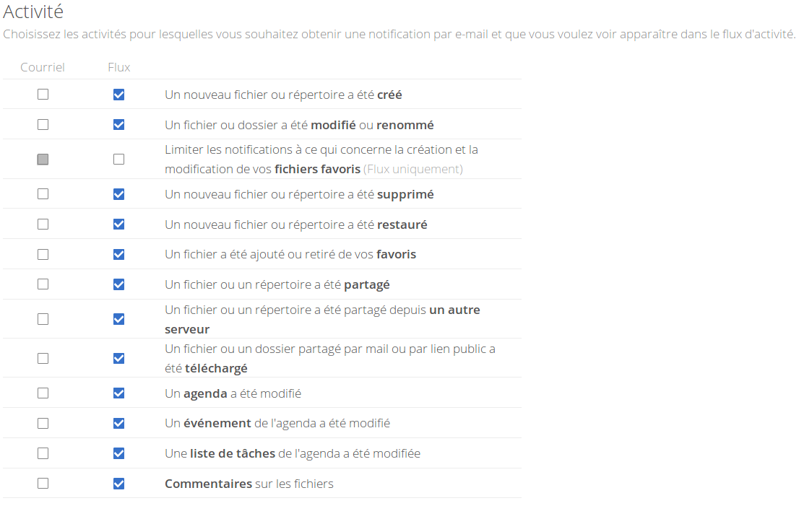Check Courriel for deleted file alerts
This screenshot has width=812, height=506.
[43, 193]
